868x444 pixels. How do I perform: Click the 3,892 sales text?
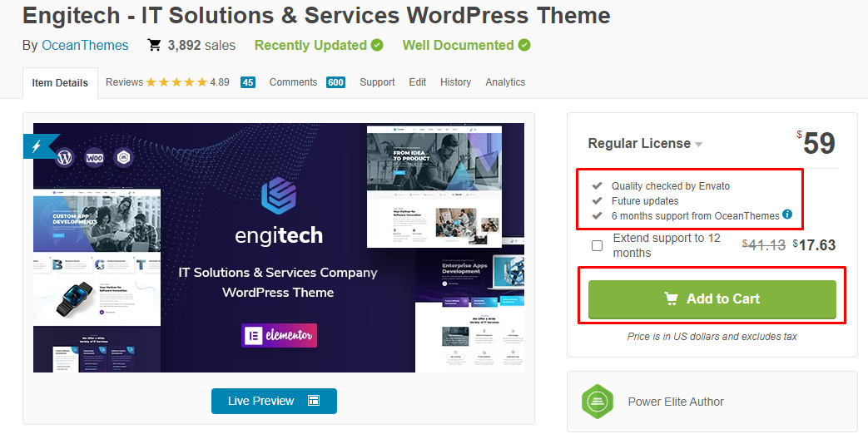201,46
